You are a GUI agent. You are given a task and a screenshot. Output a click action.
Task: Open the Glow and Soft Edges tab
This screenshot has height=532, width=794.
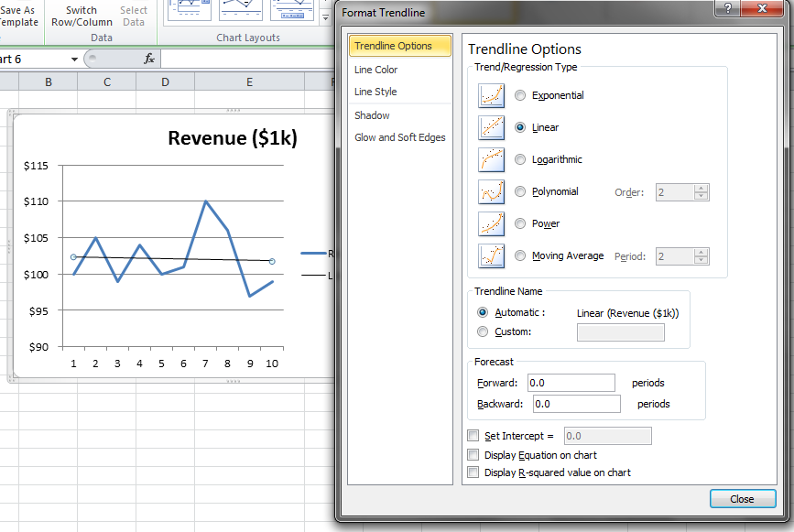[x=399, y=137]
